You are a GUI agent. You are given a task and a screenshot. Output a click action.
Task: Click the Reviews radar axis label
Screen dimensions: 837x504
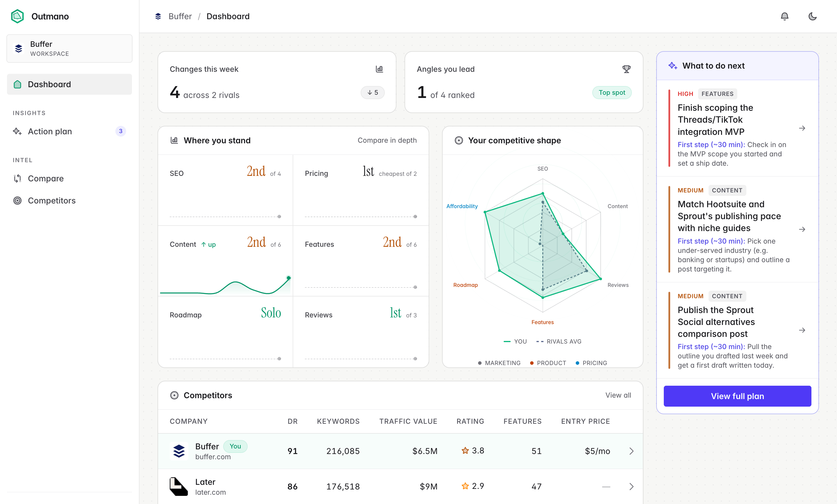tap(618, 285)
